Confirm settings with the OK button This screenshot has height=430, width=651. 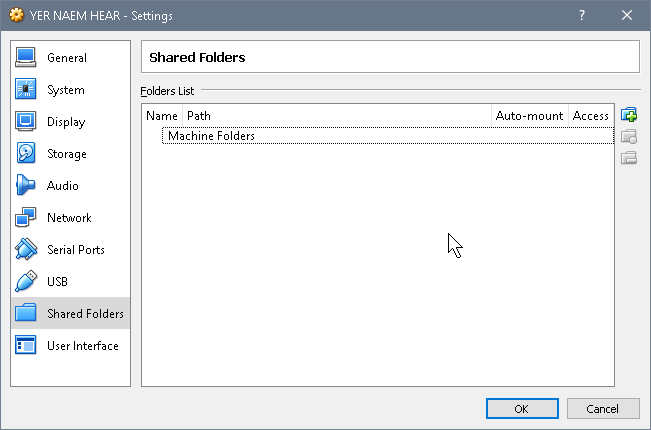pos(522,409)
